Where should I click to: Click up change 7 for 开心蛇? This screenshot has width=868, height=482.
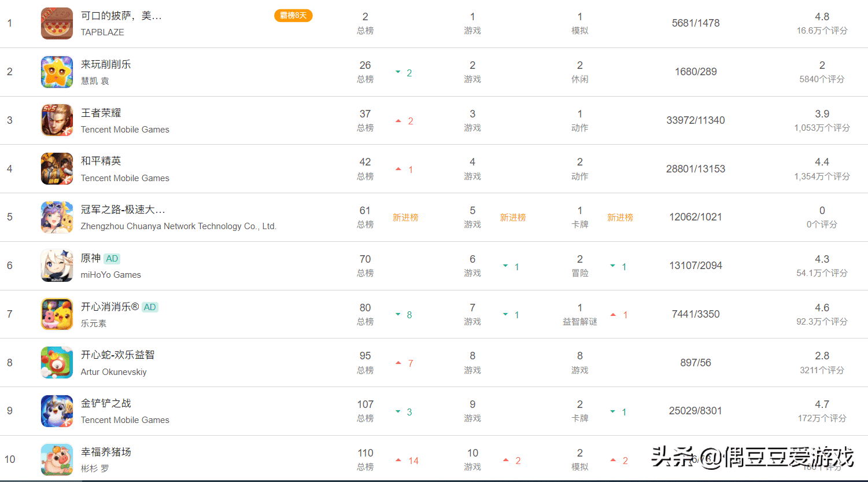pyautogui.click(x=404, y=363)
